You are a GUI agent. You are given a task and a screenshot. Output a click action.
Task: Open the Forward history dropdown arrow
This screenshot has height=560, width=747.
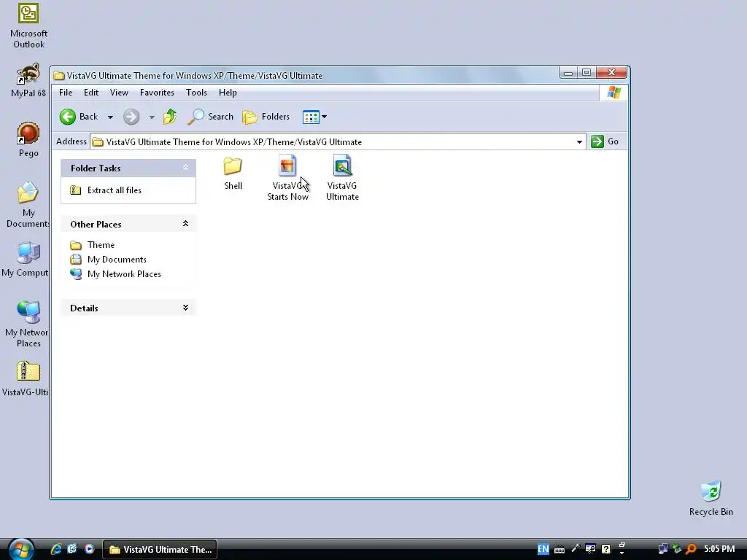[x=152, y=117]
